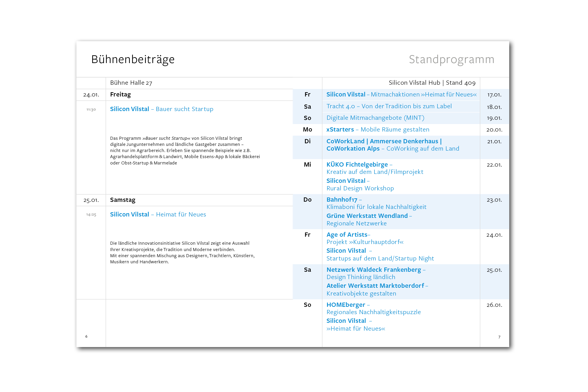The width and height of the screenshot is (588, 392).
Task: Click the 'Di' weekday label
Action: 307,141
